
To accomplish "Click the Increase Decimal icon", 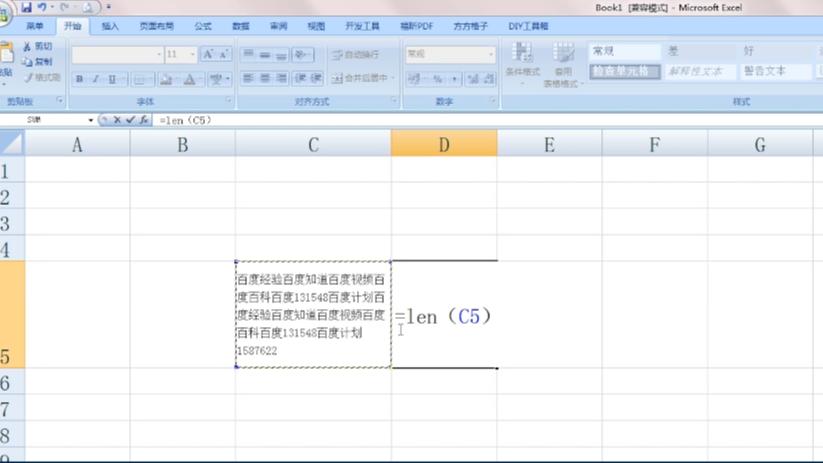I will [x=473, y=79].
